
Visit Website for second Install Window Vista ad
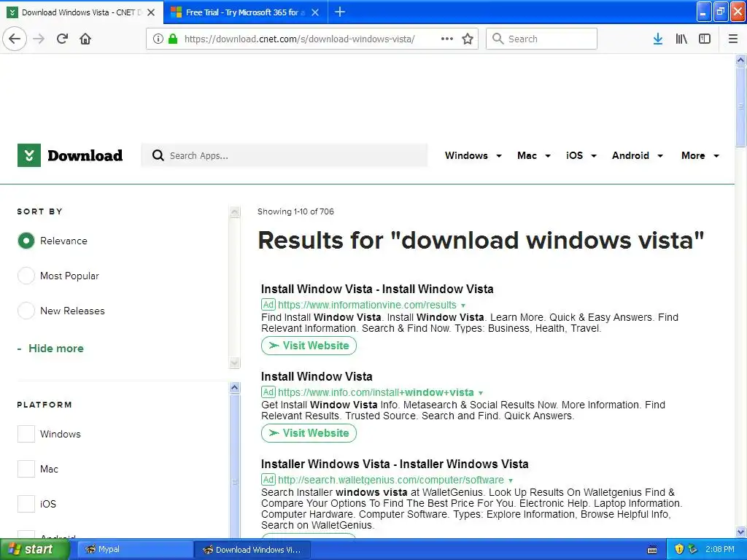(309, 433)
